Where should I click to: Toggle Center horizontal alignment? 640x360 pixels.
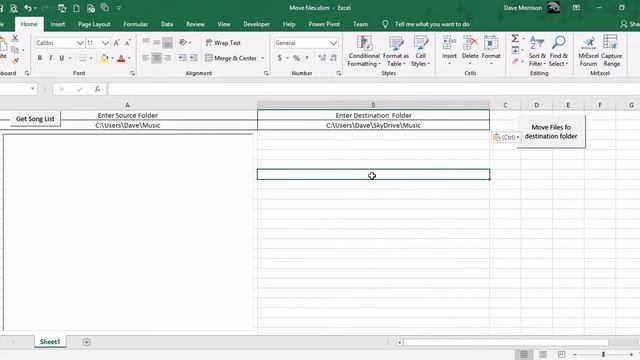(156, 58)
